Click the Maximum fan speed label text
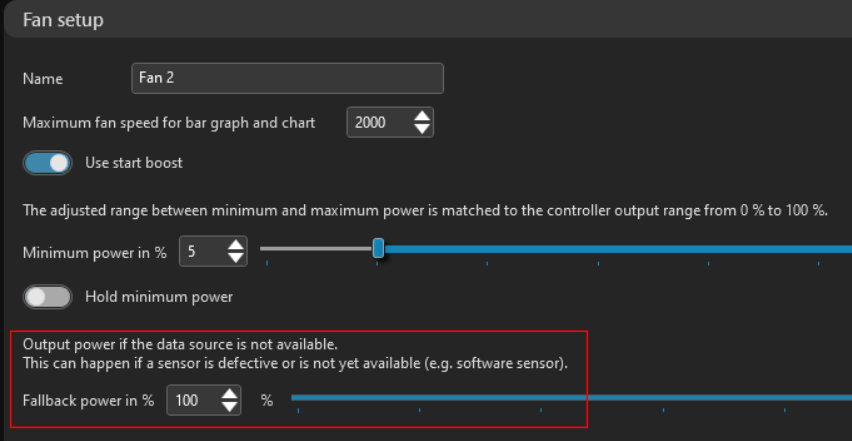Screen dimensions: 852x441 point(169,123)
